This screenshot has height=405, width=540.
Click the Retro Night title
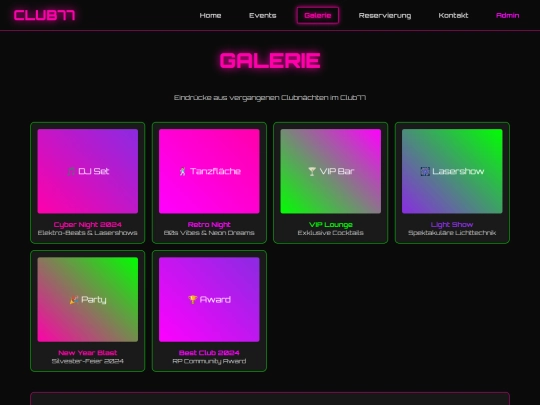(209, 225)
